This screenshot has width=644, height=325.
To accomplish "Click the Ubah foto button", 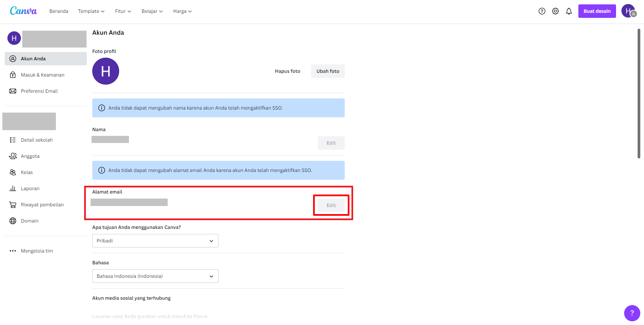I will tap(328, 71).
